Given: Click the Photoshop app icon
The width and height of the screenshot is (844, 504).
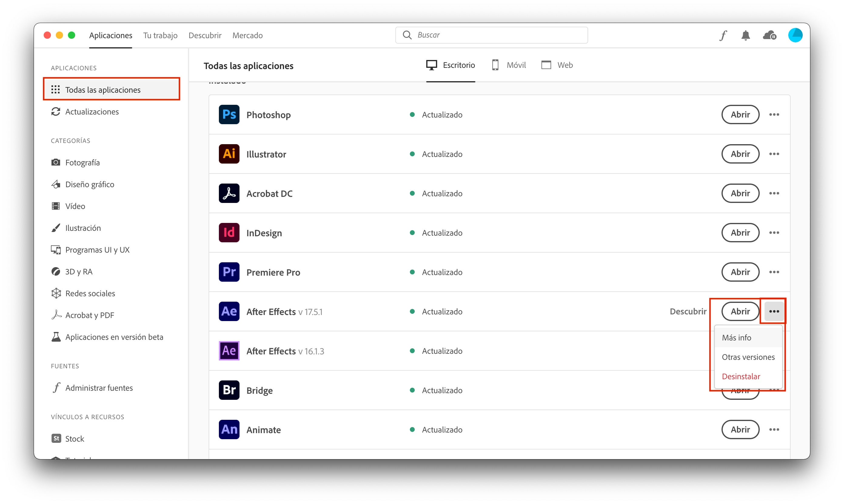Looking at the screenshot, I should click(229, 114).
